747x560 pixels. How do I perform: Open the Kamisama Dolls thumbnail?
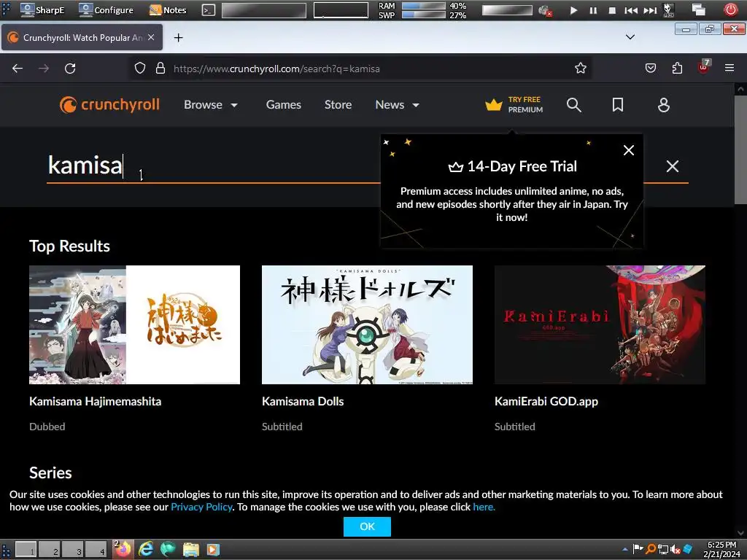click(368, 324)
